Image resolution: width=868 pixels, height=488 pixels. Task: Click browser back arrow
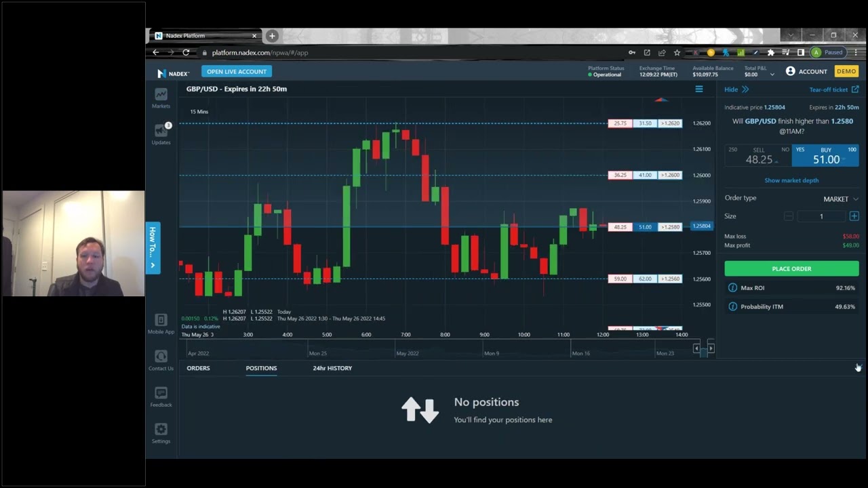[x=156, y=52]
